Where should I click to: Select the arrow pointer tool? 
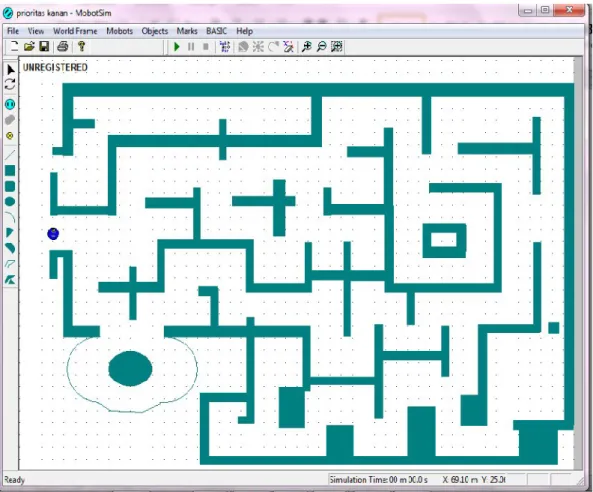click(11, 70)
